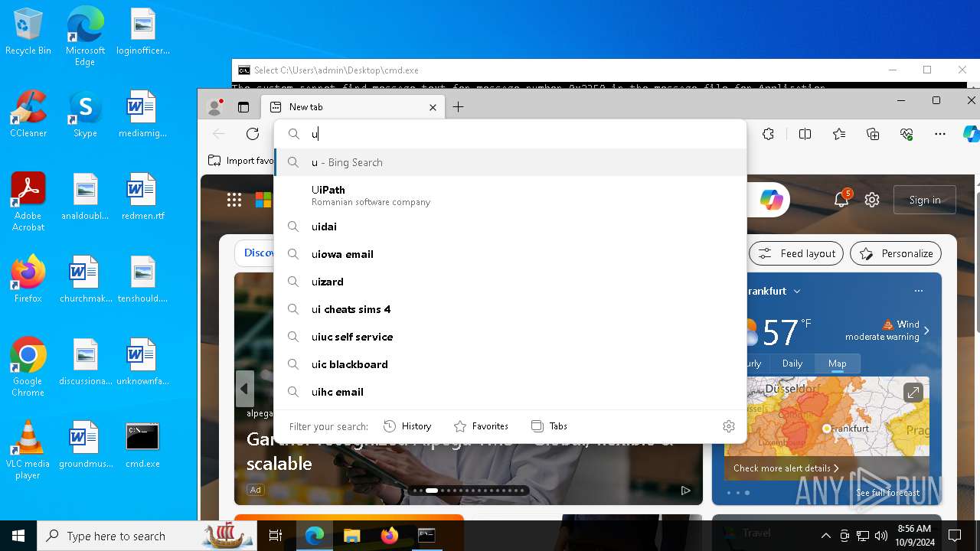Select the Discover feed tab
980x551 pixels.
(x=259, y=253)
